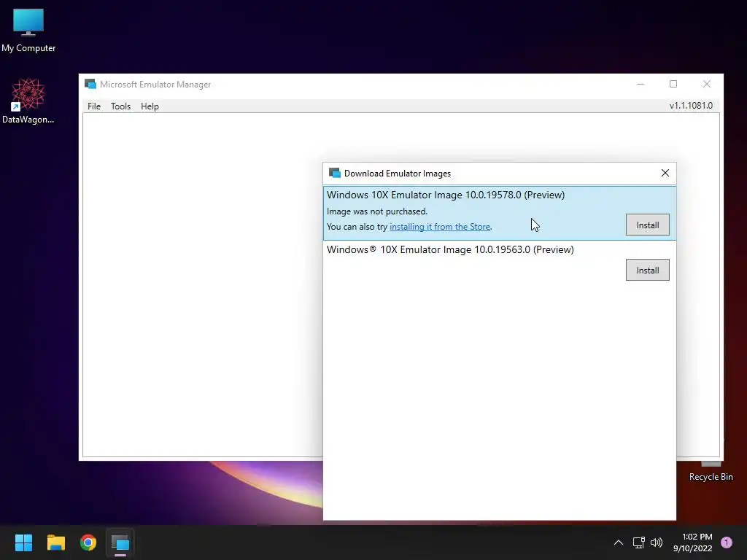This screenshot has width=747, height=560.
Task: Close the Download Emulator Images dialog
Action: click(665, 174)
